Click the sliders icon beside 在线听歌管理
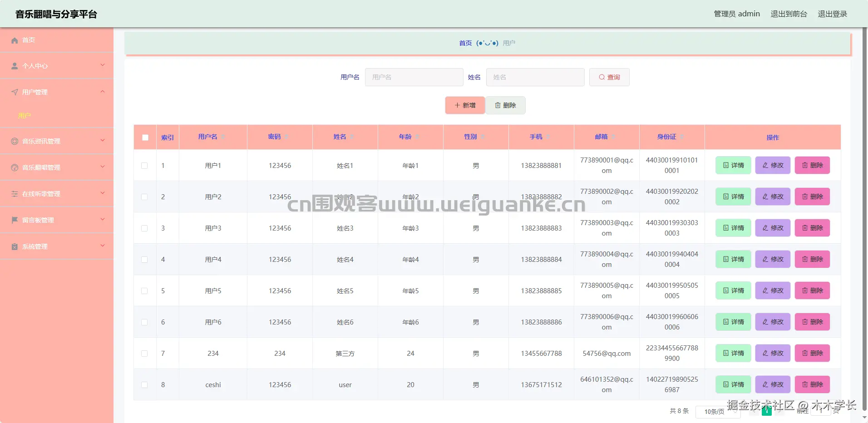 pyautogui.click(x=15, y=194)
